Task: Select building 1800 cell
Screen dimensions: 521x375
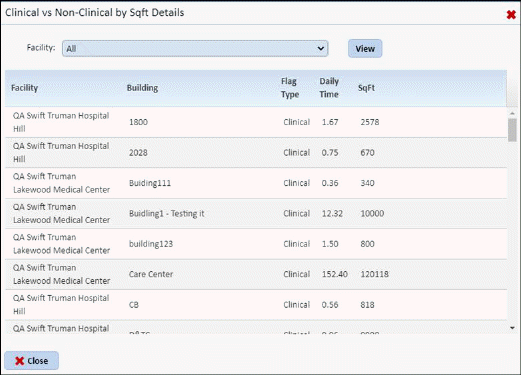Action: tap(138, 122)
